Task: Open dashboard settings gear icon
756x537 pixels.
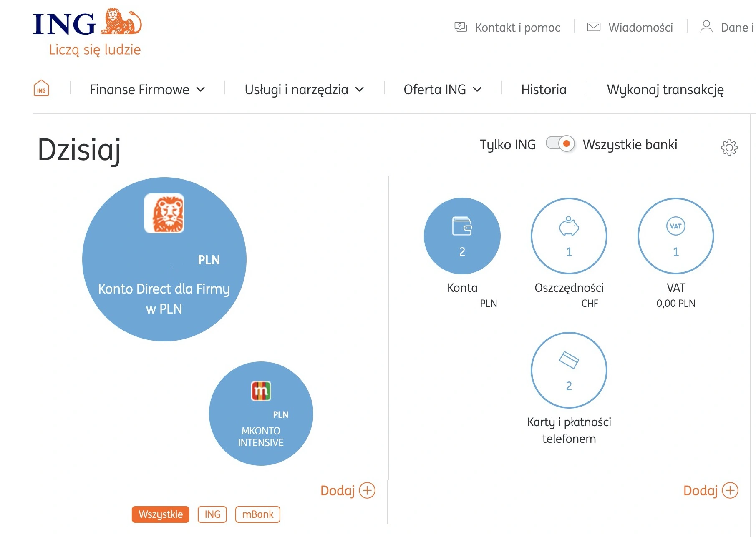Action: (729, 147)
